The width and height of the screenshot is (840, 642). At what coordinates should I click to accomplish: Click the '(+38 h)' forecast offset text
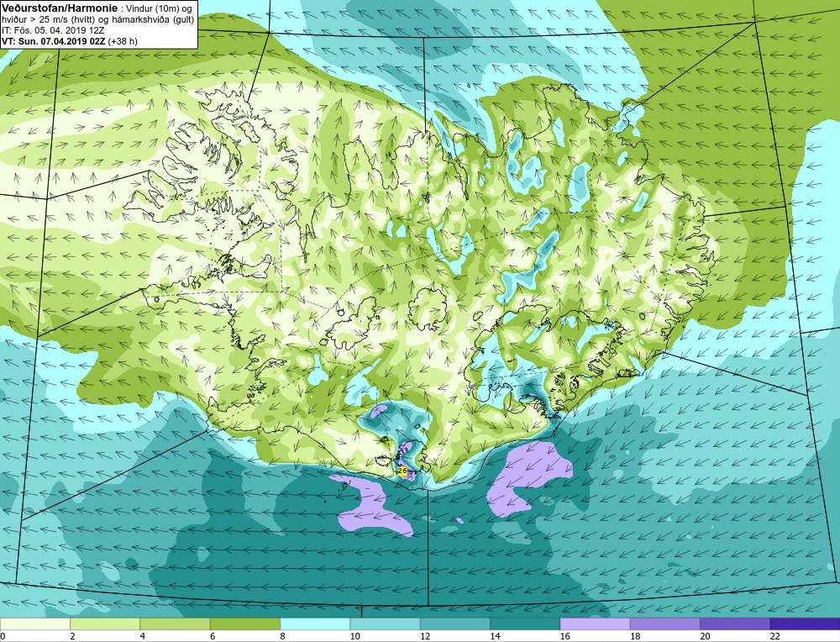[x=123, y=41]
